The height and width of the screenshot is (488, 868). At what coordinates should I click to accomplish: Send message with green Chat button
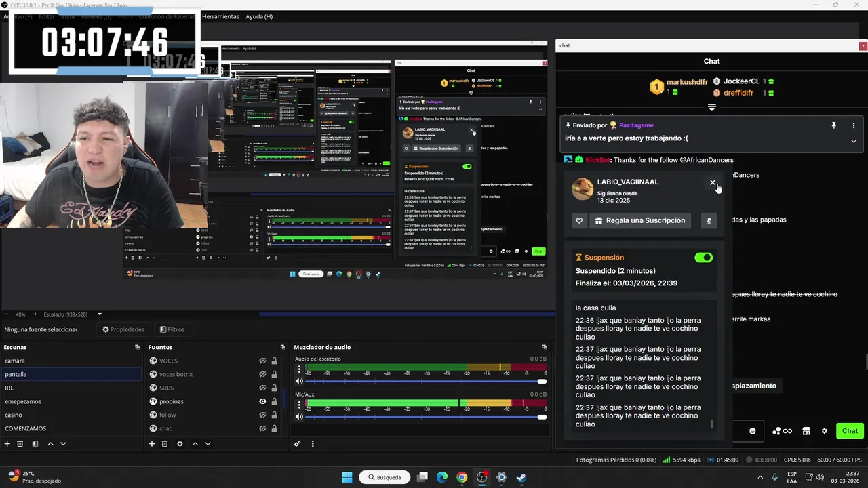[x=850, y=431]
